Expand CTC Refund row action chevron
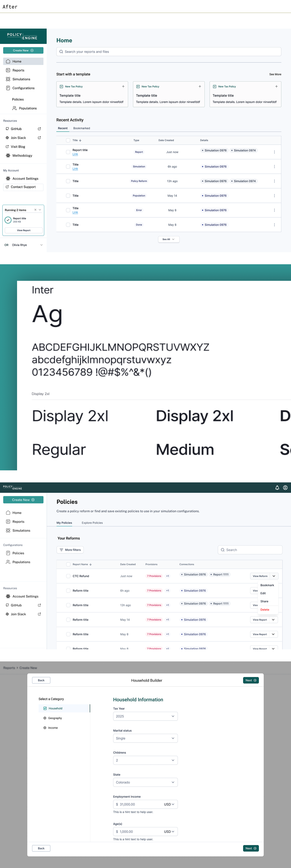The image size is (291, 868). 274,576
